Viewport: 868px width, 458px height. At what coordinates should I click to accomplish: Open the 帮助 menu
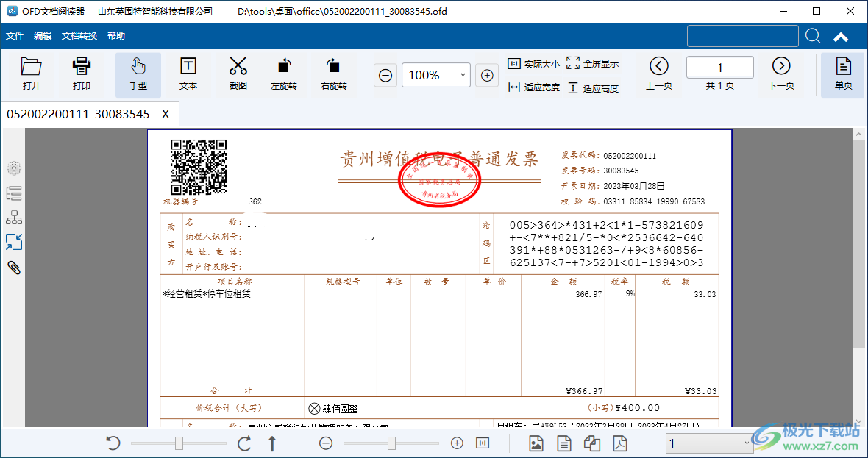tap(116, 36)
